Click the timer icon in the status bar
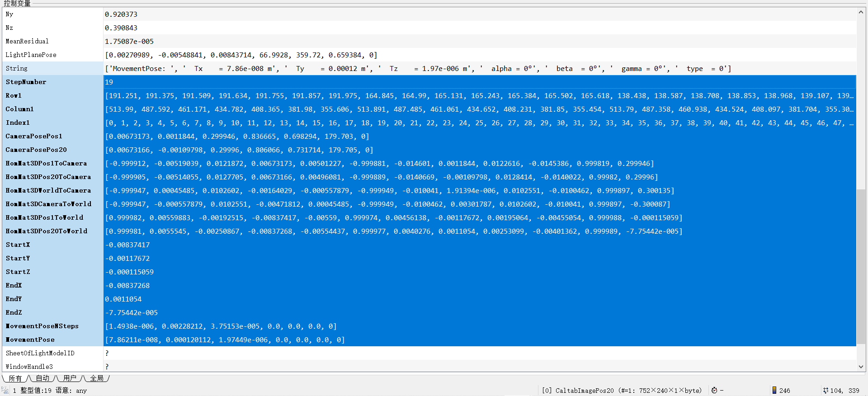 (x=714, y=390)
